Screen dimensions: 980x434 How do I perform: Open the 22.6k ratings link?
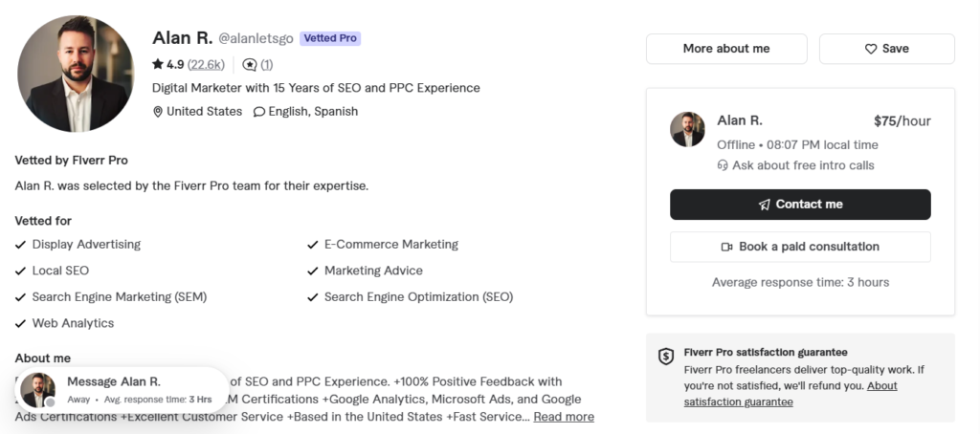(x=206, y=64)
